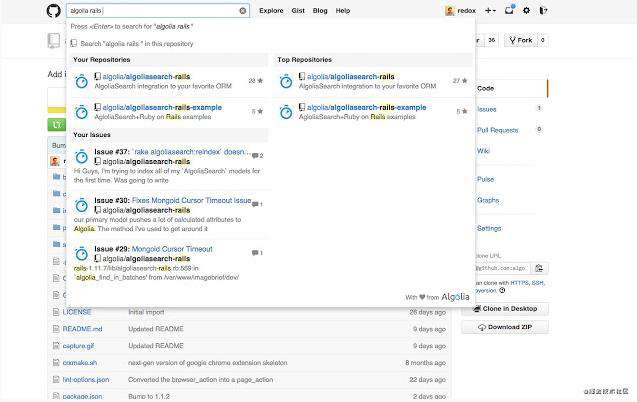Screen dimensions: 637x402
Task: Click star count of first Your Repositories result
Action: [x=256, y=81]
